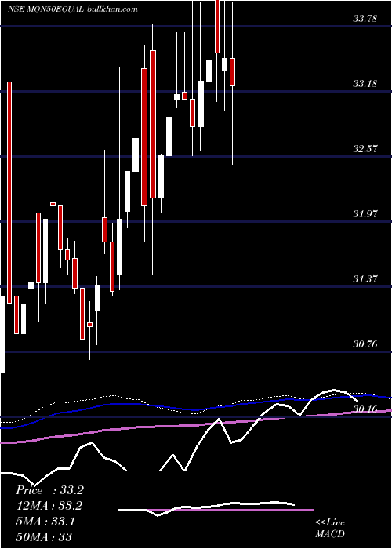Click the MACD inset chart panel
Screen dimensions: 392x549
coord(216,510)
